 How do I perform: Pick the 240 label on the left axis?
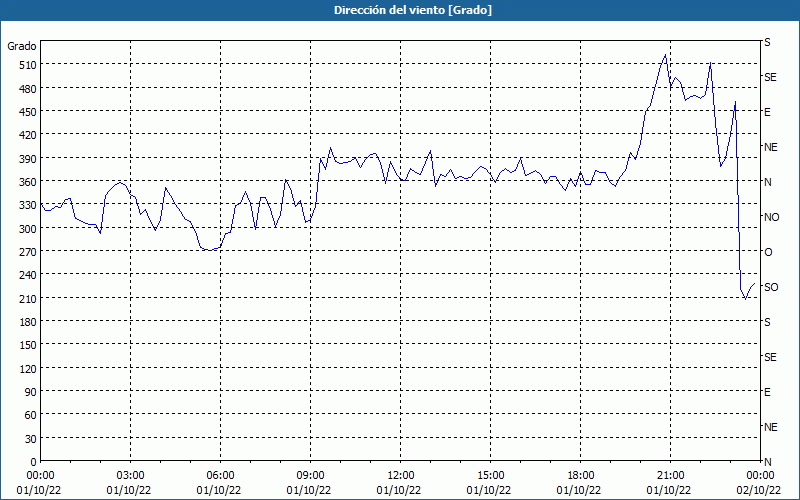[x=28, y=275]
